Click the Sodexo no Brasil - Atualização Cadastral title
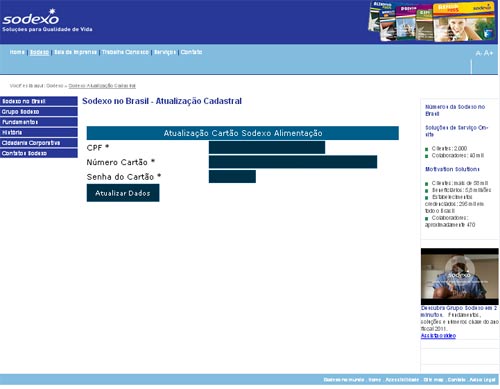Viewport: 500px width, 389px height. [x=162, y=101]
